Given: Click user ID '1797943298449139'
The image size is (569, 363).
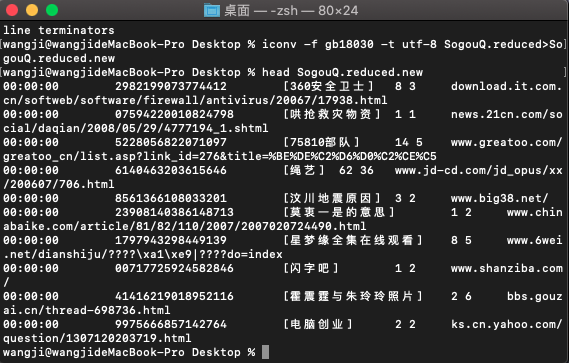Looking at the screenshot, I should pos(171,240).
